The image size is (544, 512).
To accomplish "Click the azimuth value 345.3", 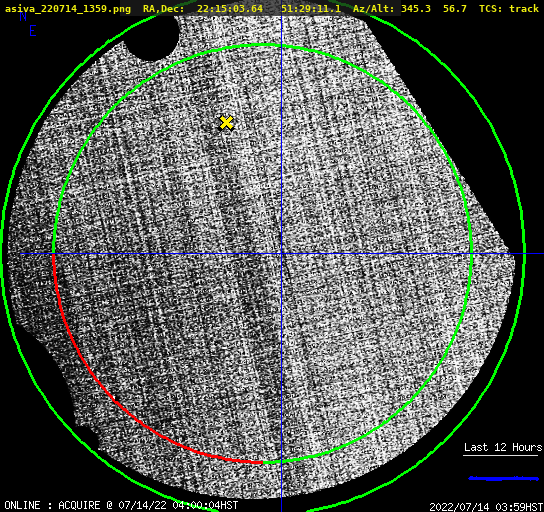I will (x=416, y=9).
